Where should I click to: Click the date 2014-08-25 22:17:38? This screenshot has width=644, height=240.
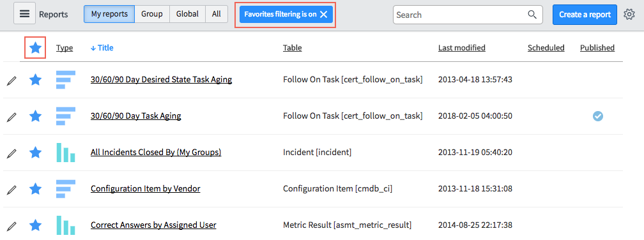pyautogui.click(x=475, y=225)
